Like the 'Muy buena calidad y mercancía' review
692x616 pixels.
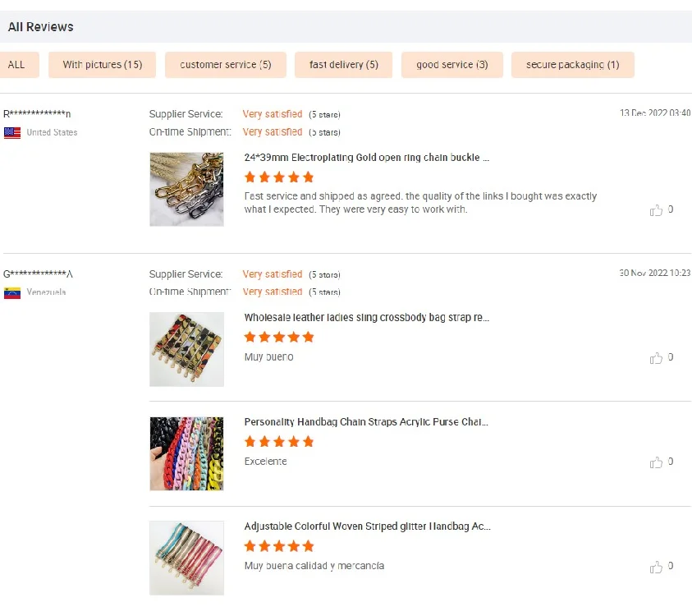(656, 567)
